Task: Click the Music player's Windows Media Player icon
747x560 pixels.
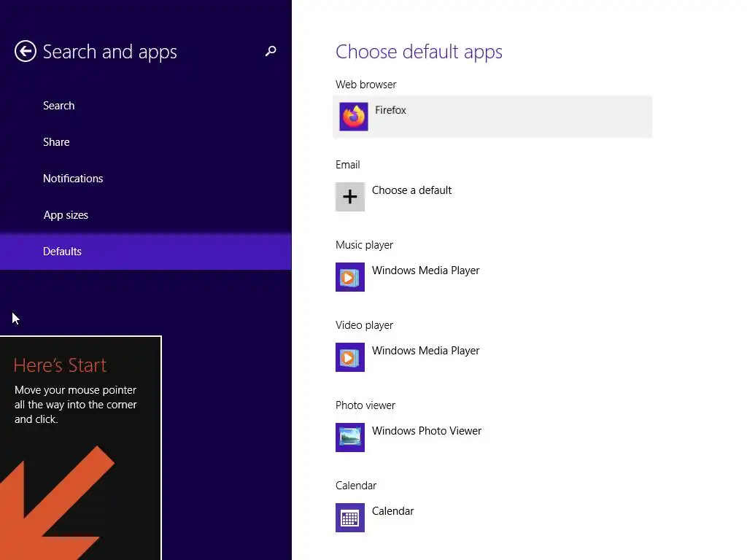Action: click(350, 277)
